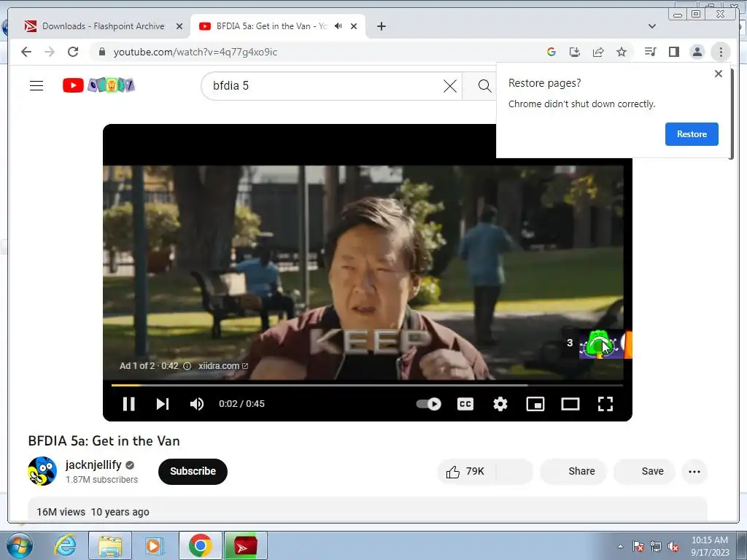The image size is (747, 560).
Task: Skip to next video button
Action: pos(163,404)
